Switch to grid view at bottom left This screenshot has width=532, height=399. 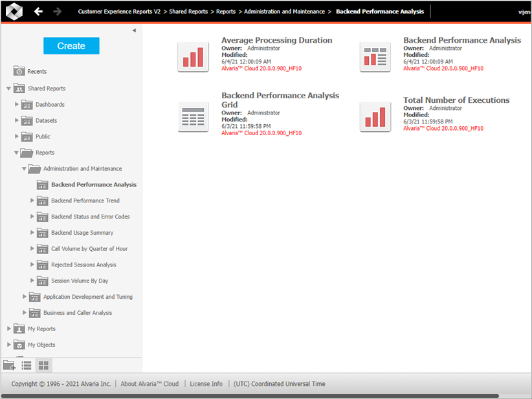[43, 365]
